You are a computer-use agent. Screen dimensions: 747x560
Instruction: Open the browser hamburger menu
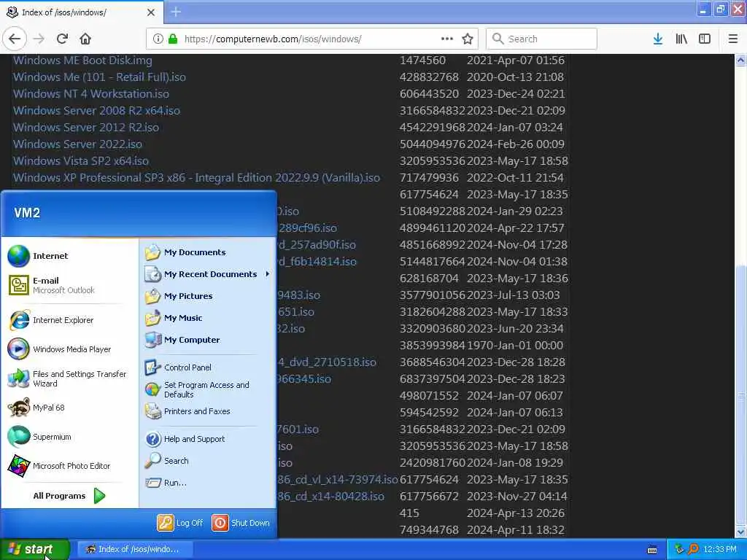coord(732,39)
